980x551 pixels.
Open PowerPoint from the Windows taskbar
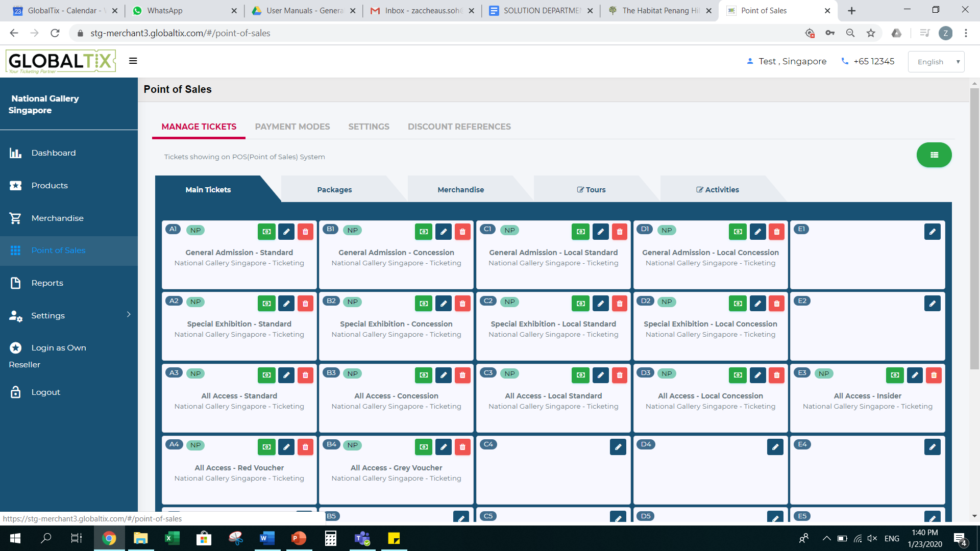coord(299,538)
